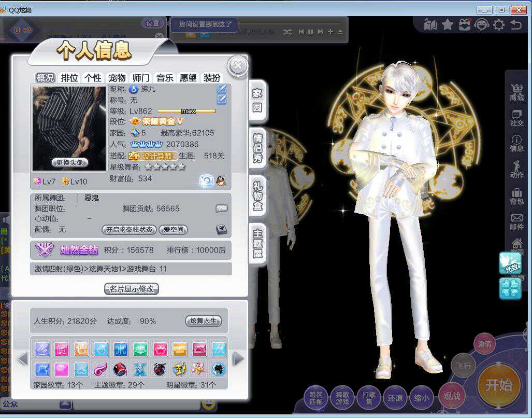Click the 开始 start button

pyautogui.click(x=499, y=385)
